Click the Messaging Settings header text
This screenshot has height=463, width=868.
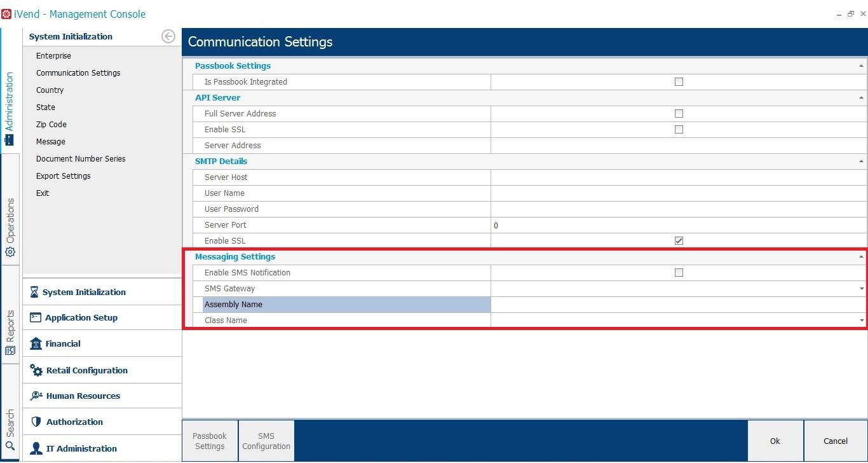(235, 257)
